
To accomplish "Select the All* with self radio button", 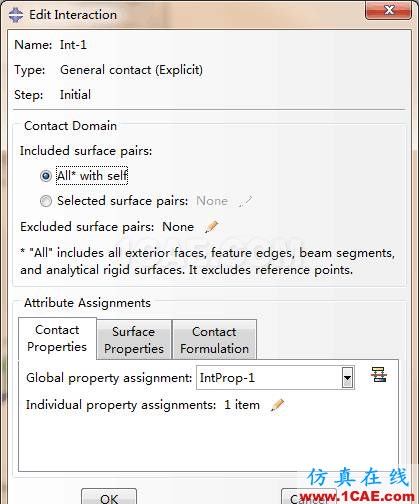I will 46,176.
